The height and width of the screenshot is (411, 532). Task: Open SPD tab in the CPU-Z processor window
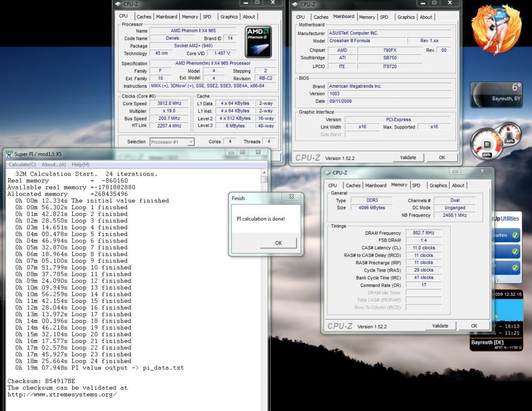point(207,17)
